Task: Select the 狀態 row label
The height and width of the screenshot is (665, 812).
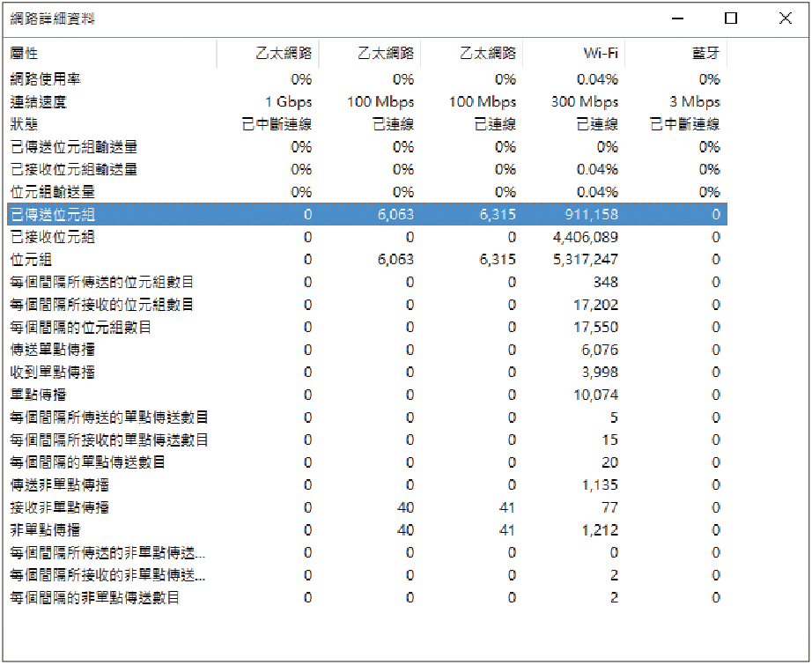Action: click(x=24, y=124)
